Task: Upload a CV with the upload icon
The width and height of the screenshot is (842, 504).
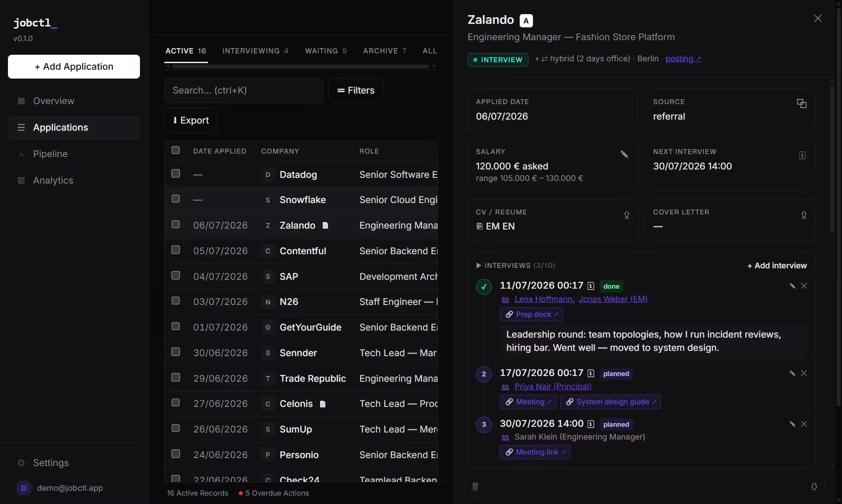Action: click(x=627, y=215)
